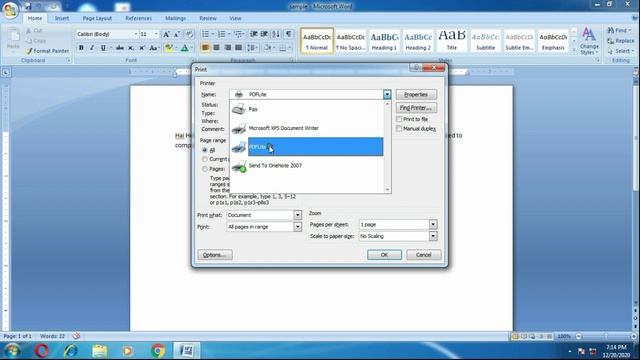
Task: Click the Bullets list icon
Action: click(205, 34)
